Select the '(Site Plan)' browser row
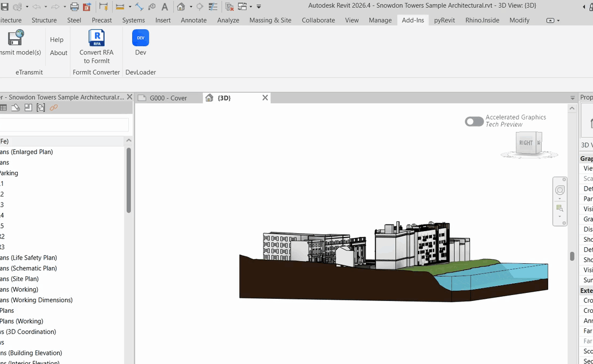The height and width of the screenshot is (364, 593). pos(62,279)
